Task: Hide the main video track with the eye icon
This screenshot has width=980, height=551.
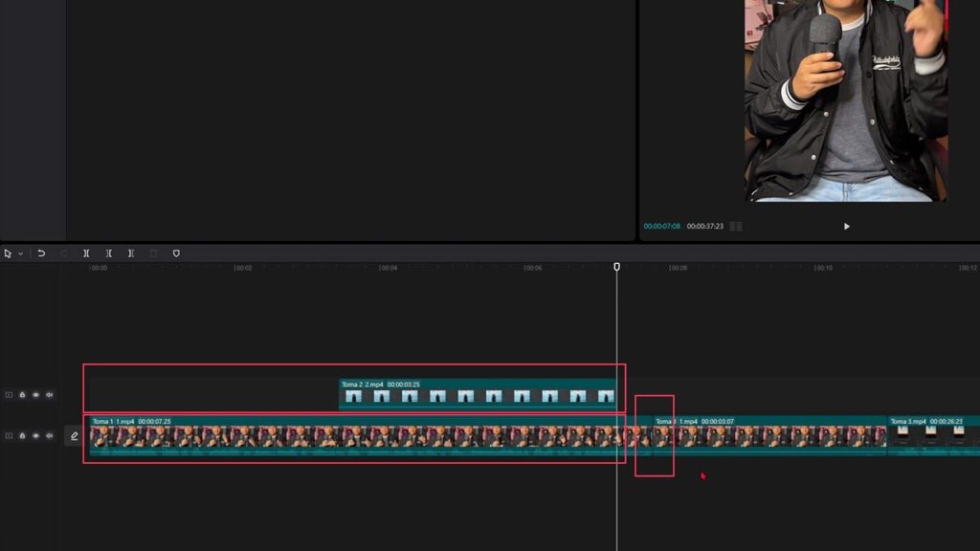Action: (x=35, y=435)
